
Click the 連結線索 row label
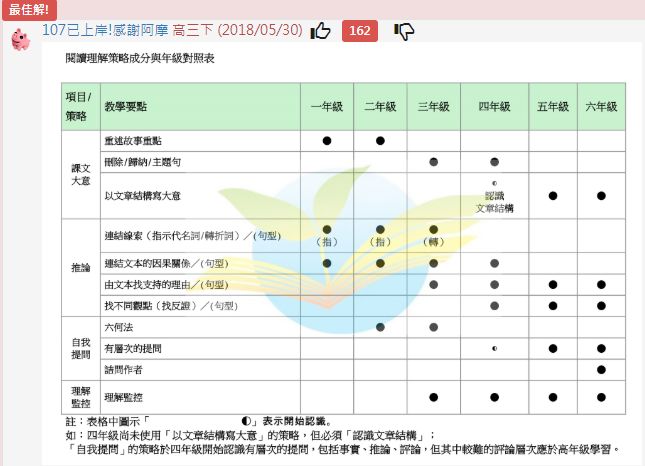[193, 236]
